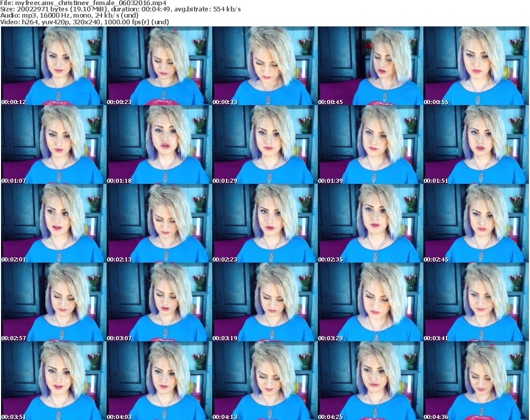Open the frame at 00:01:07
The image size is (530, 420).
coord(53,144)
